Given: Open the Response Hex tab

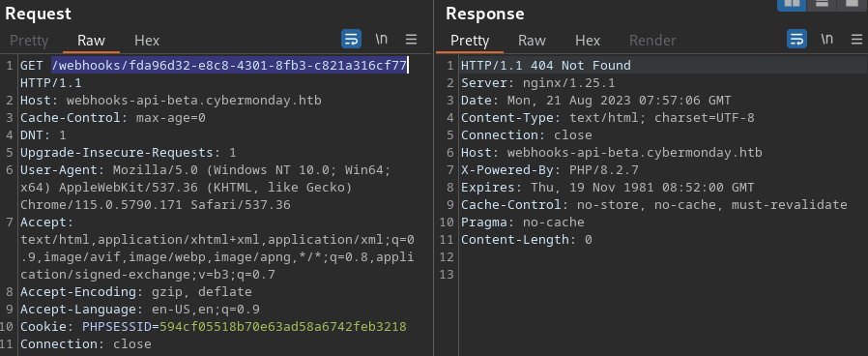Looking at the screenshot, I should click(588, 41).
